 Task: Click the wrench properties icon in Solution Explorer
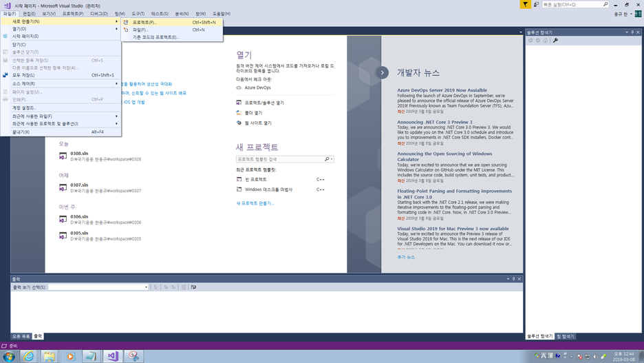[555, 40]
